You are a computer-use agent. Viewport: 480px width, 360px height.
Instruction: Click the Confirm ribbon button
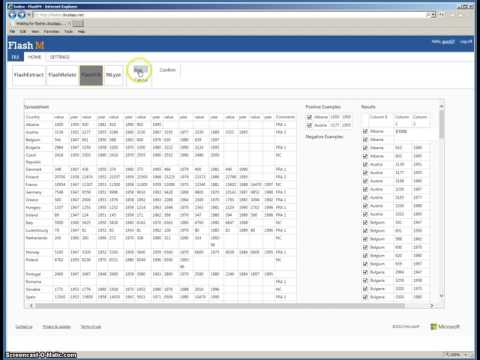pyautogui.click(x=167, y=70)
